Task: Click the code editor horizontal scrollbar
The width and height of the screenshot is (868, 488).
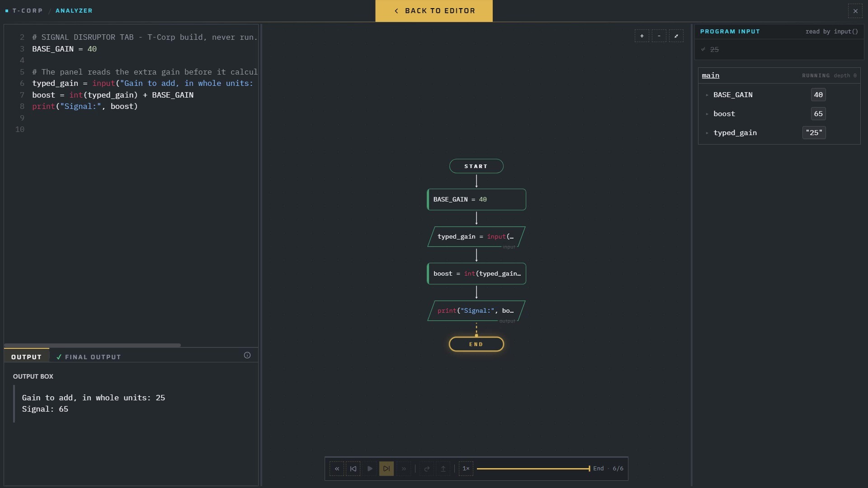Action: [x=92, y=345]
